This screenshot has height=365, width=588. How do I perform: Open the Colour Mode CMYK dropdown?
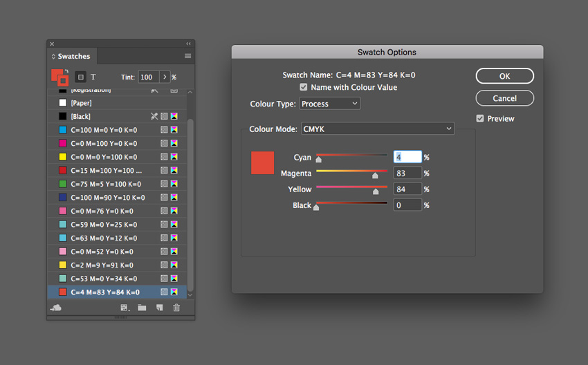378,129
